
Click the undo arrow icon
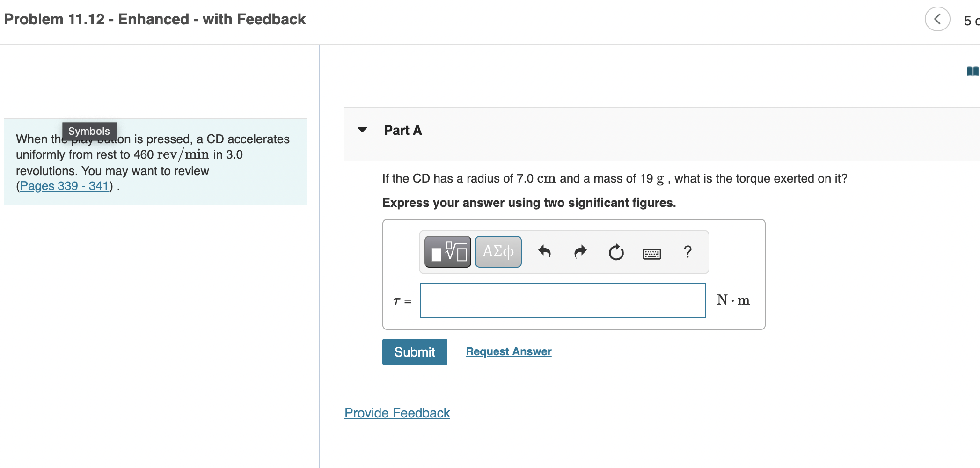coord(544,252)
